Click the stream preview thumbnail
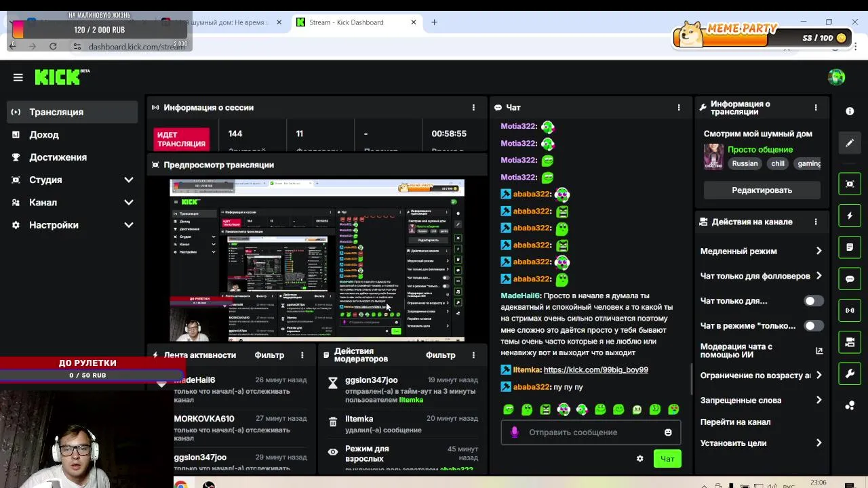 tap(317, 260)
